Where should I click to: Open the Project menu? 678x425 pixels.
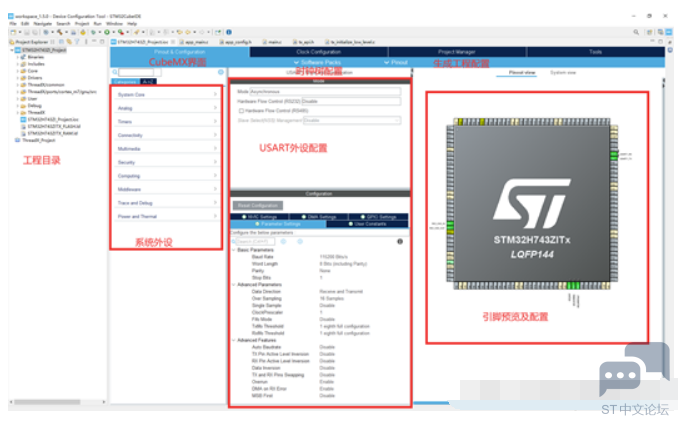tap(82, 23)
